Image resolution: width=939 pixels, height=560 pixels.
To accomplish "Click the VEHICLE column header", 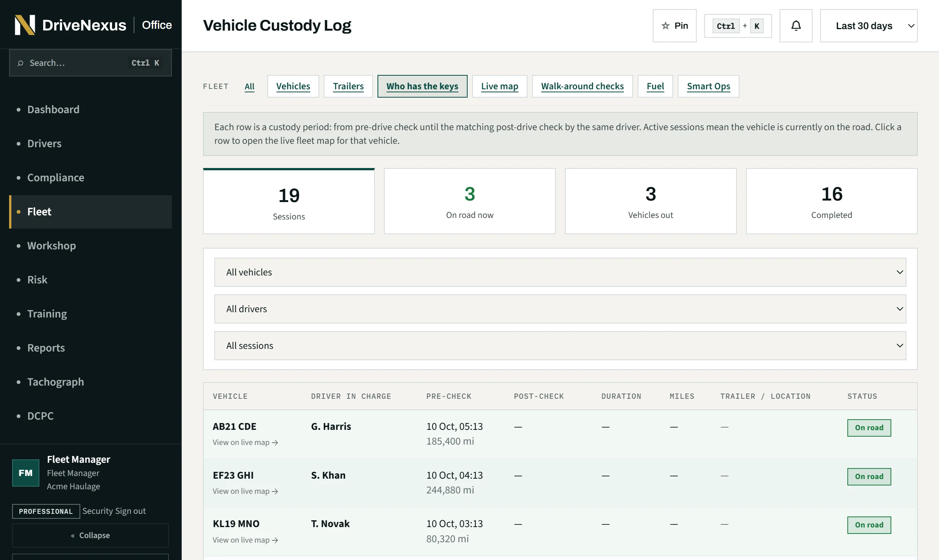I will (x=230, y=396).
